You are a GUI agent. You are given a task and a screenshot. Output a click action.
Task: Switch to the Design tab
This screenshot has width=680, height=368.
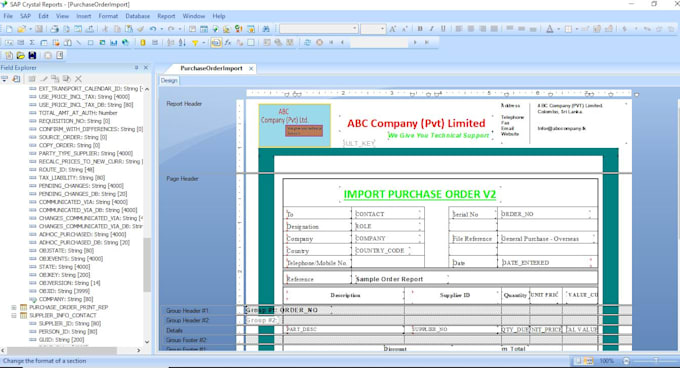tap(169, 81)
